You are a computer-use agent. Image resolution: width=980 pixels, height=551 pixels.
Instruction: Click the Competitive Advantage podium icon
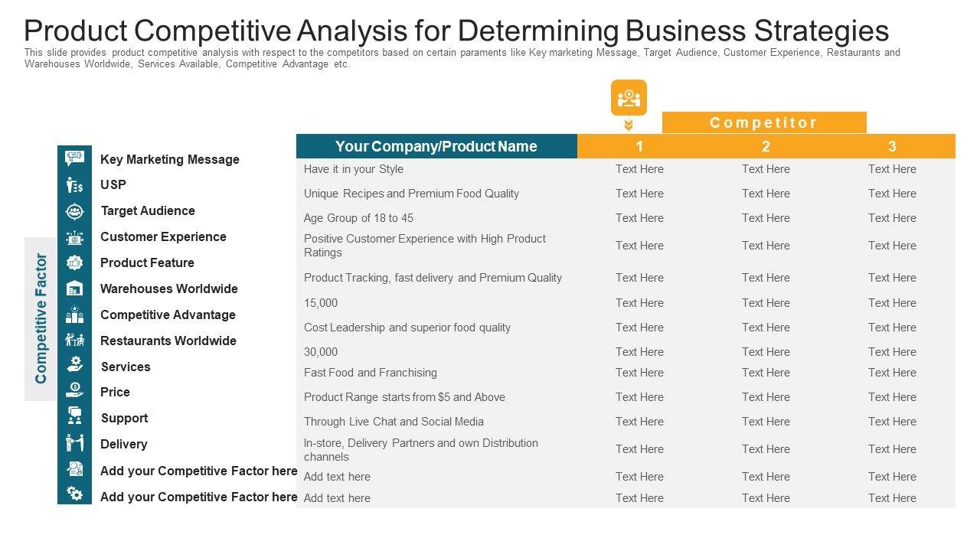(74, 315)
